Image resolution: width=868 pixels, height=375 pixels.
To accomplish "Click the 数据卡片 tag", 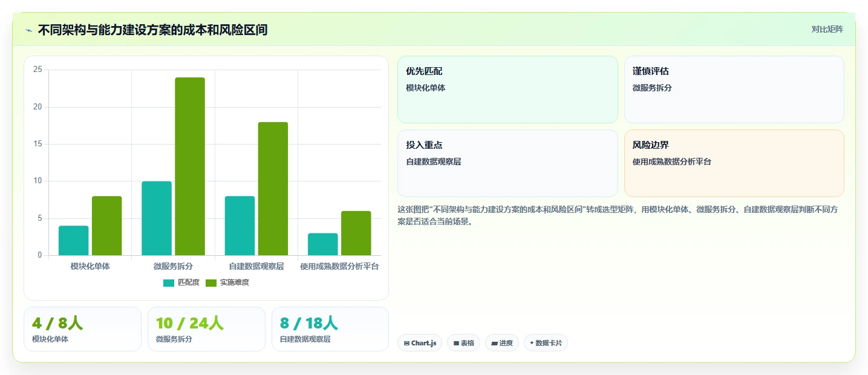I will tap(546, 343).
